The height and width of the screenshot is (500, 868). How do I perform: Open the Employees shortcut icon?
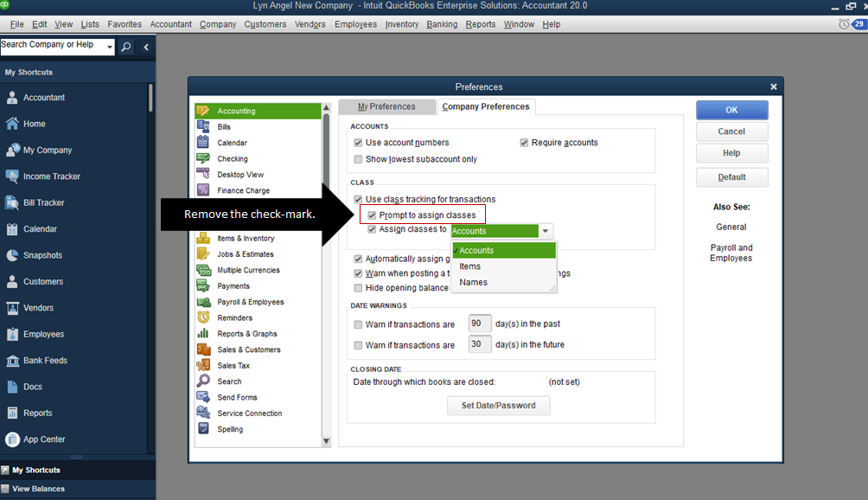tap(12, 334)
